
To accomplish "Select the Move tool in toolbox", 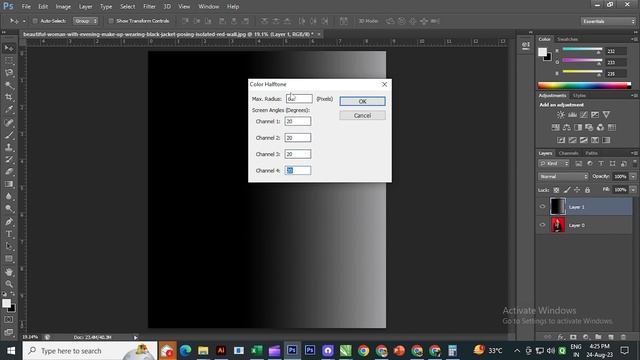I will (9, 48).
